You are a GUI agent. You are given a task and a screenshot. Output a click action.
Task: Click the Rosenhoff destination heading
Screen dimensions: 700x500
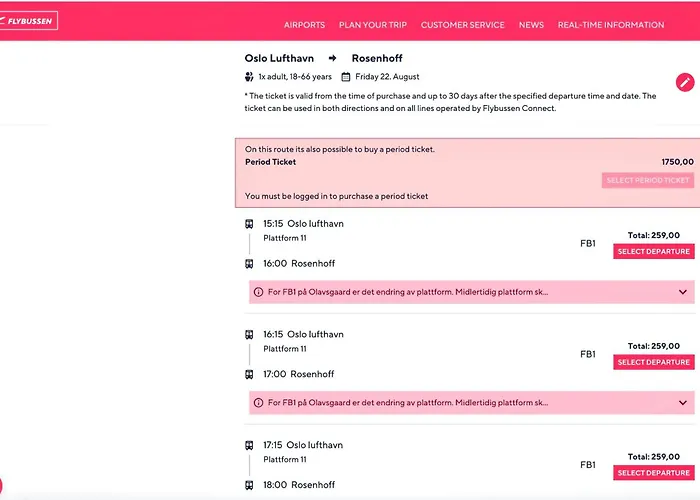click(x=377, y=58)
